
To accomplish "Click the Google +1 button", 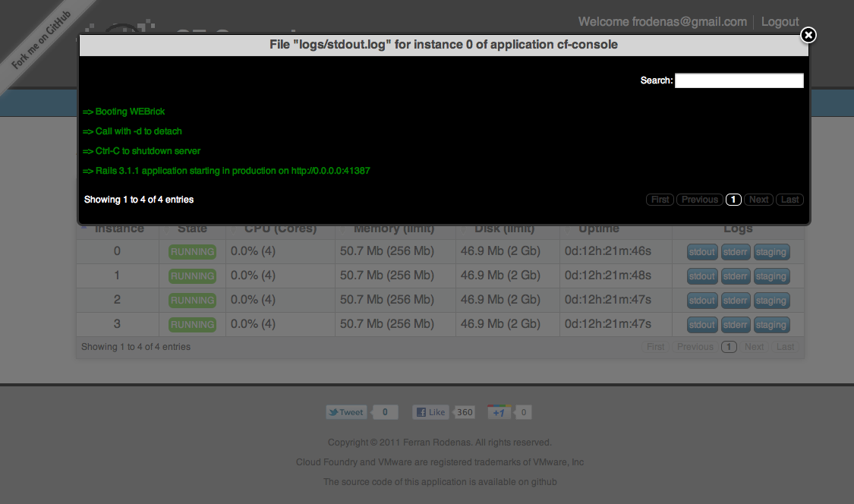I will pos(499,412).
